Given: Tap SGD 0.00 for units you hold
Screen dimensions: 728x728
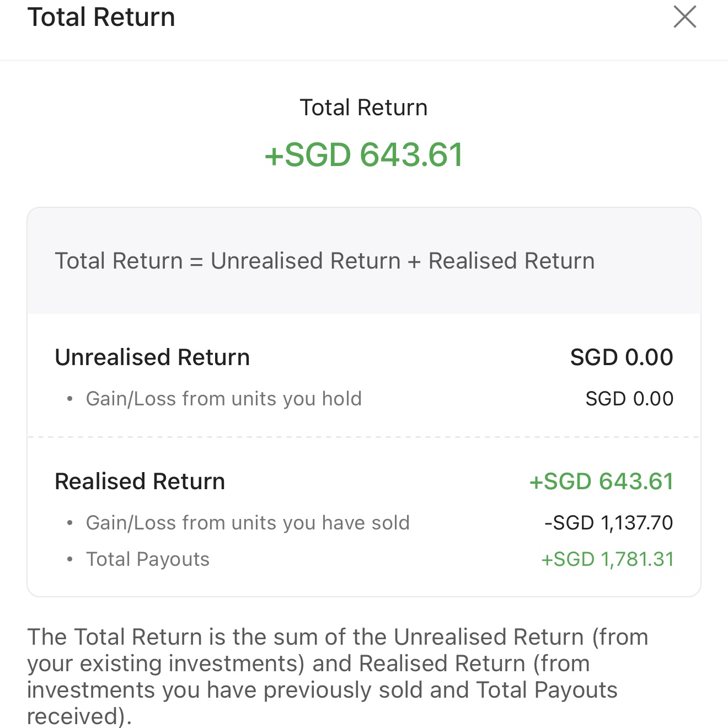Looking at the screenshot, I should pyautogui.click(x=629, y=399).
